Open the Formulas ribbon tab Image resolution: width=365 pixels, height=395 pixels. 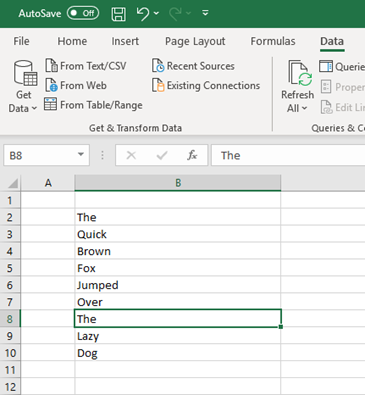pyautogui.click(x=273, y=41)
